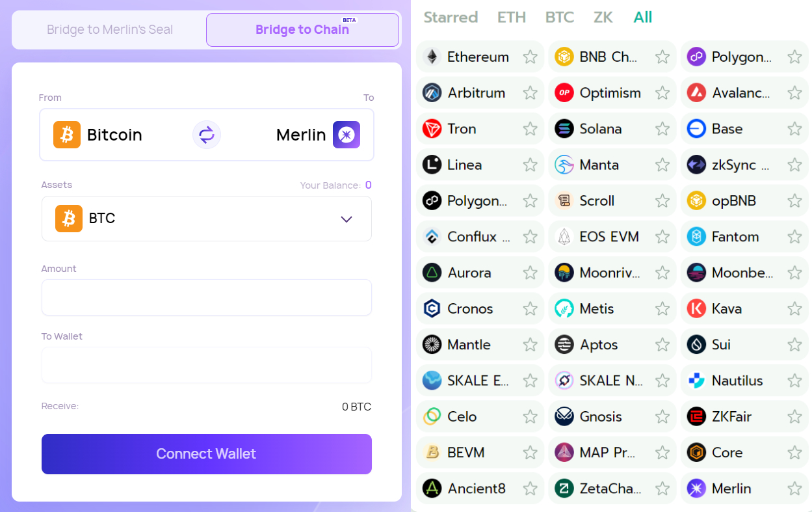Click the orange Bitcoin logo in From field

click(67, 135)
